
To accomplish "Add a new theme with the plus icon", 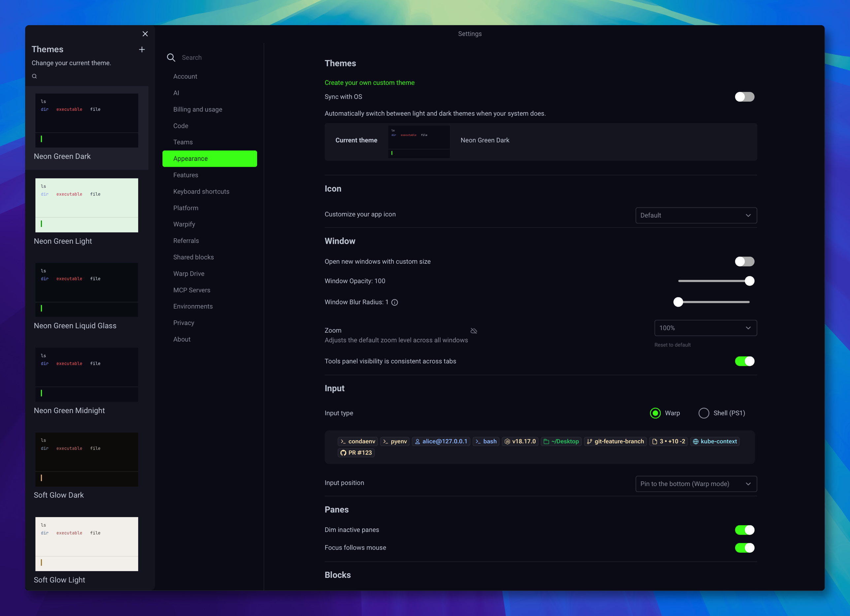I will (142, 49).
